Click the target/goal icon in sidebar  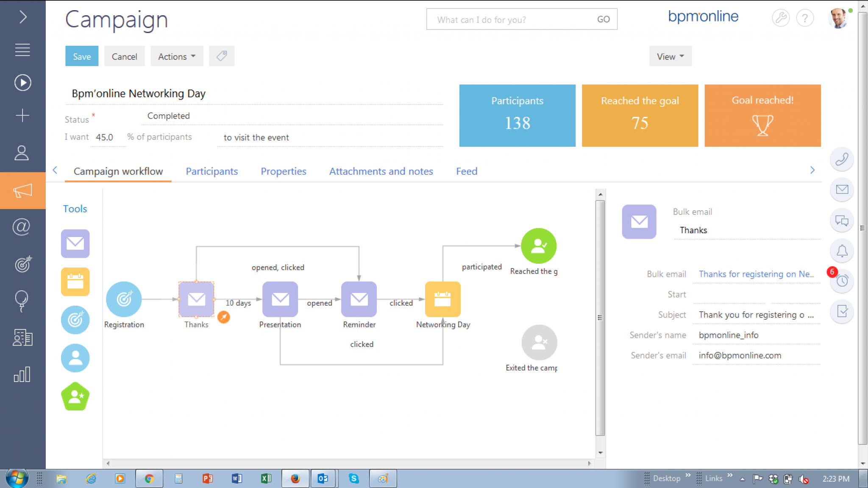coord(22,264)
